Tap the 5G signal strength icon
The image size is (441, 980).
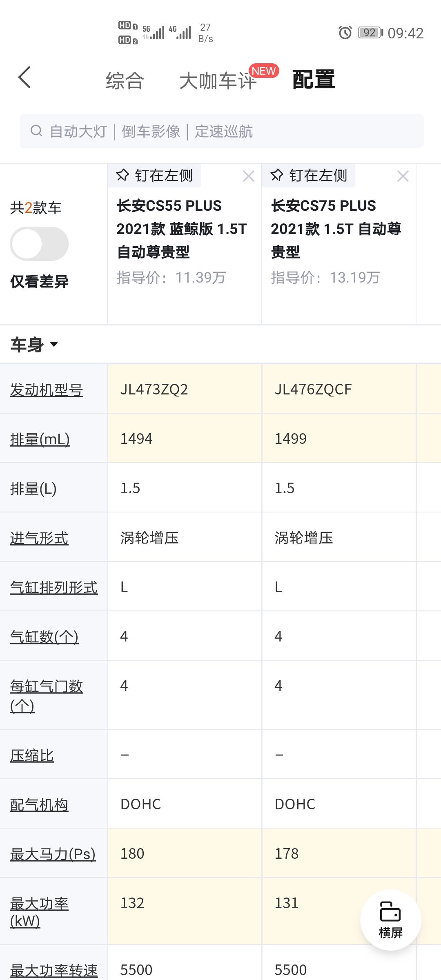click(x=153, y=32)
